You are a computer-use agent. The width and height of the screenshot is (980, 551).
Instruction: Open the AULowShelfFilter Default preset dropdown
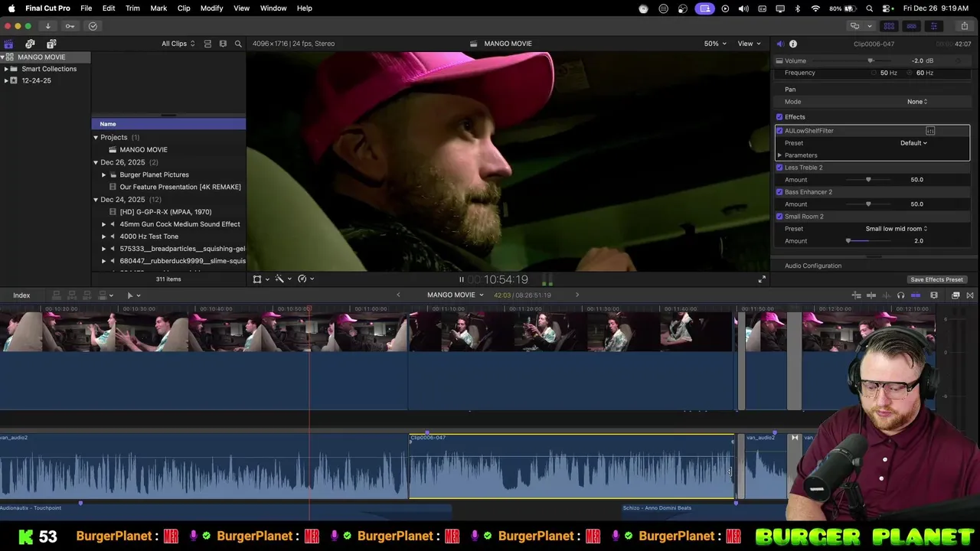913,143
